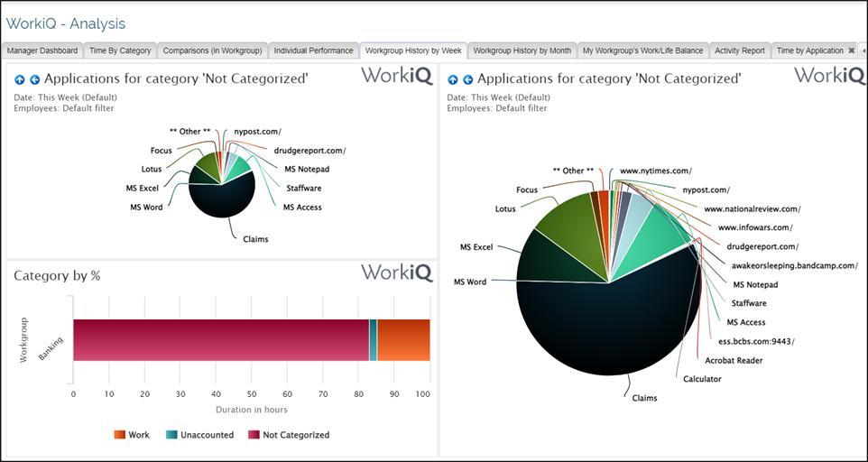Viewport: 868px width, 462px height.
Task: Click the Not Categorized segment of Banking bar
Action: (220, 340)
